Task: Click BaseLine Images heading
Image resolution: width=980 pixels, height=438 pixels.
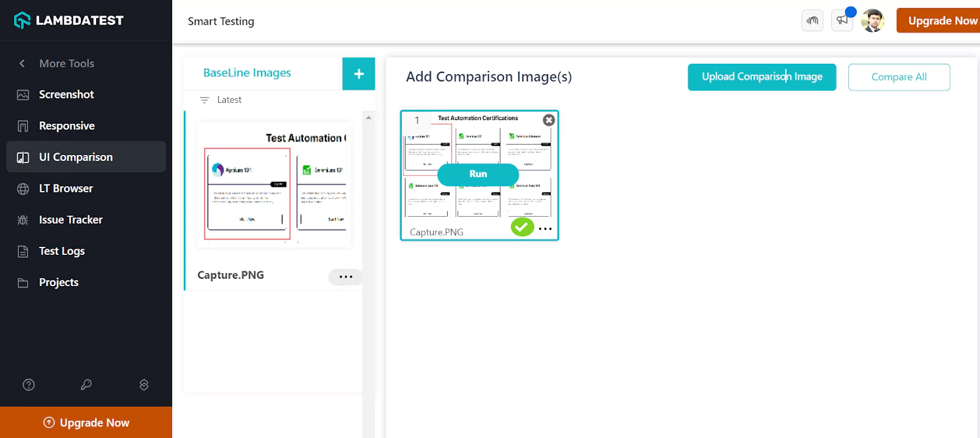Action: [x=247, y=73]
